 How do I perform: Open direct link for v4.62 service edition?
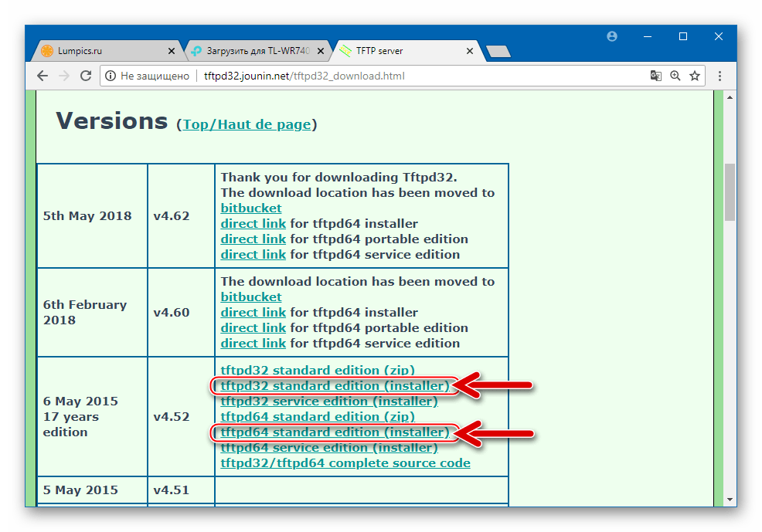pos(253,255)
